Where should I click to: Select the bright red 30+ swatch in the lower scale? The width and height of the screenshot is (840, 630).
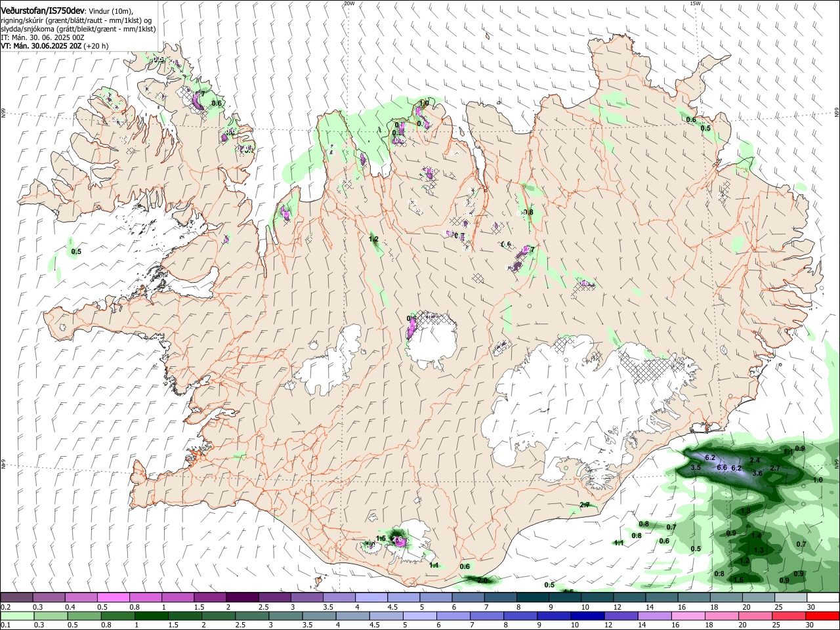click(823, 616)
